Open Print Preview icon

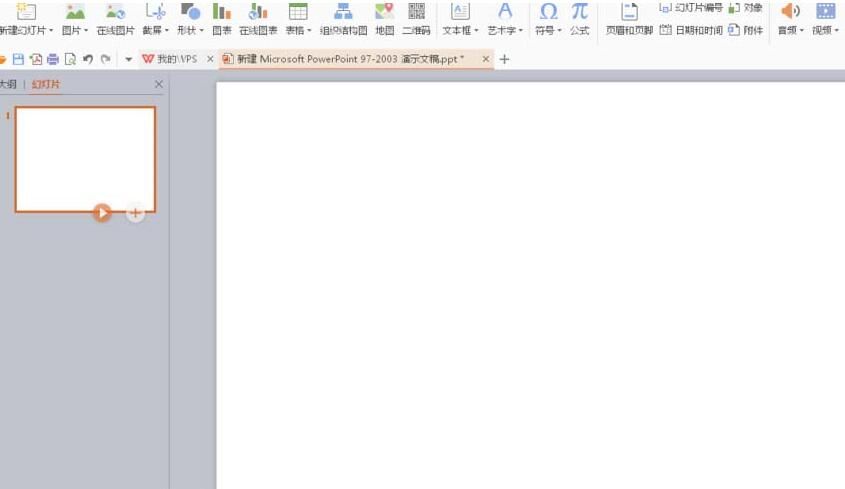pos(70,59)
